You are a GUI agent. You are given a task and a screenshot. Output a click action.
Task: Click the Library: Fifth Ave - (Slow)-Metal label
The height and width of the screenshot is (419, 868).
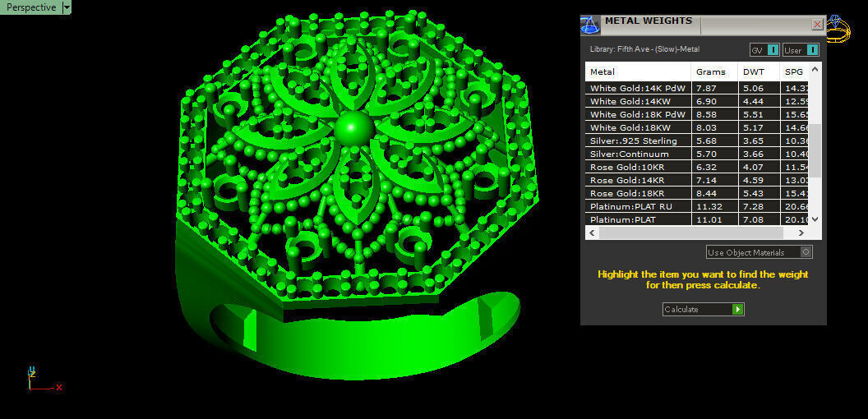[x=645, y=49]
